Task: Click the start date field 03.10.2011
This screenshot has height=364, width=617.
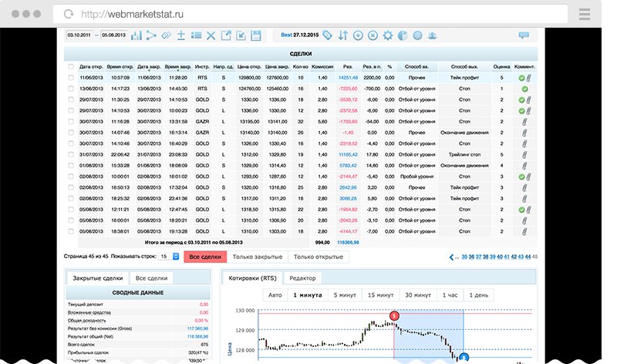Action: click(x=79, y=35)
